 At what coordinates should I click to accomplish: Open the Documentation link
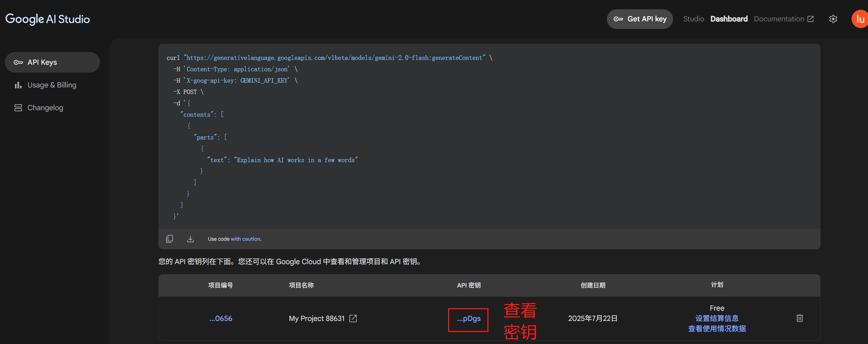point(784,19)
